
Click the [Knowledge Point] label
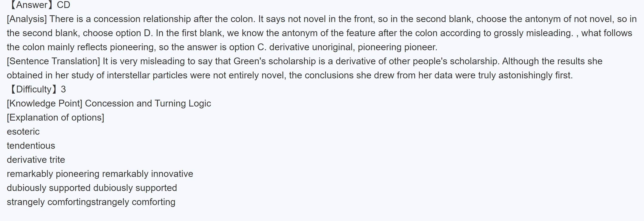coord(45,103)
